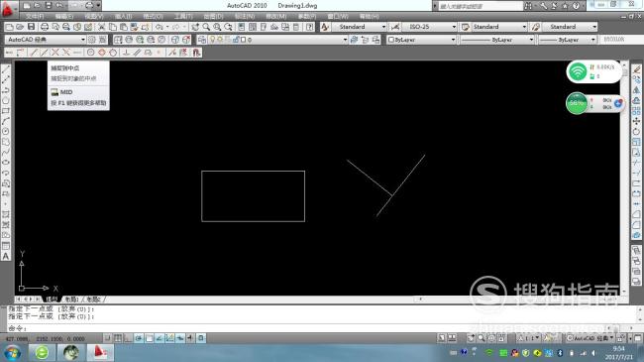Click the Zoom Realtime magnifier icon
The height and width of the screenshot is (362, 644).
pos(206,27)
